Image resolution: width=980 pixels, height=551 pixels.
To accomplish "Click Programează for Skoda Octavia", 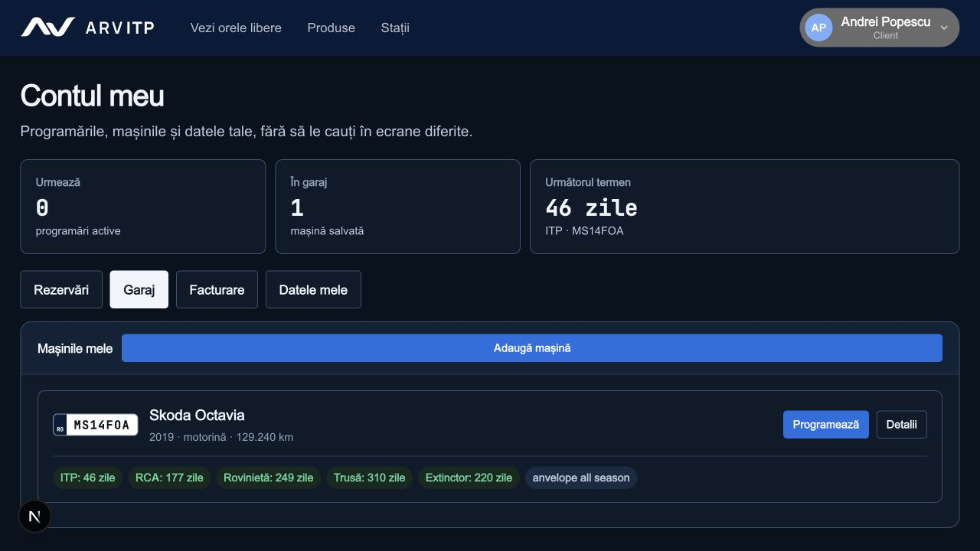I will pyautogui.click(x=825, y=425).
